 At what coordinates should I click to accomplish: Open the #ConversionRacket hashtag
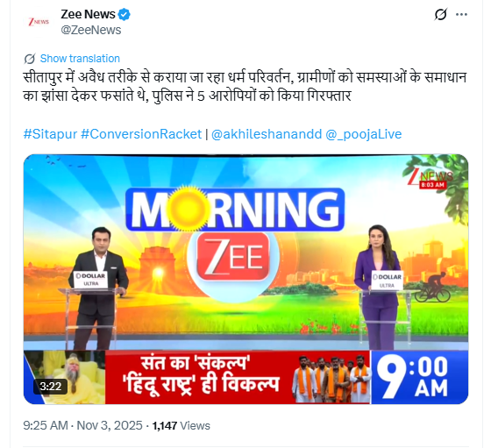tap(141, 134)
